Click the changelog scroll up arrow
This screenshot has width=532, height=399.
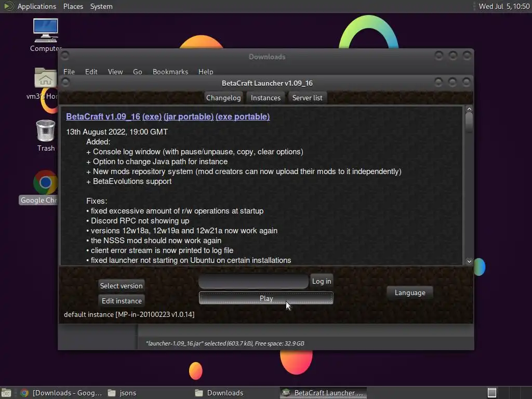(x=469, y=109)
